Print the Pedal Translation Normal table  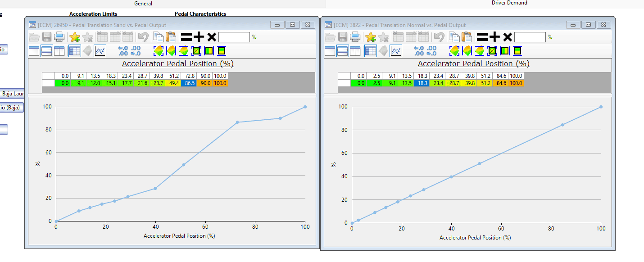click(355, 37)
